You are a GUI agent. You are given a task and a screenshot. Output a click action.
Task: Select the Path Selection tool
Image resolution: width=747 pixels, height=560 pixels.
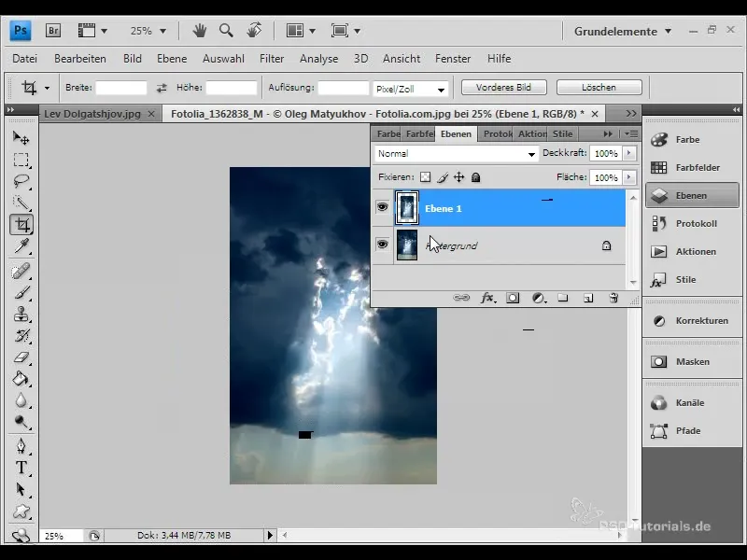coord(21,489)
